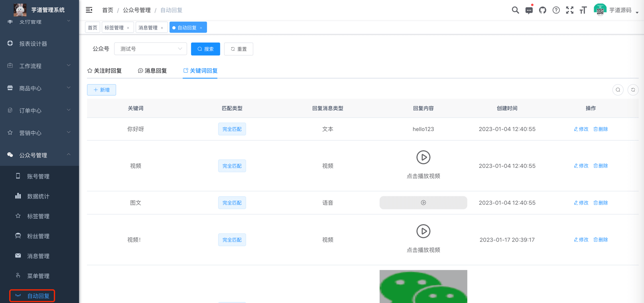This screenshot has width=644, height=303.
Task: Toggle fullscreen mode icon
Action: coord(569,10)
